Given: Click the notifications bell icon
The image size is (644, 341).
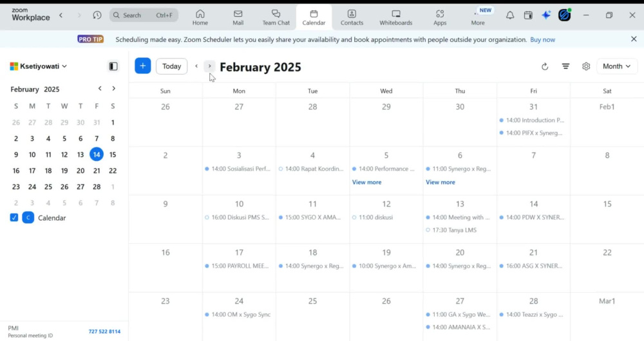Looking at the screenshot, I should (509, 15).
